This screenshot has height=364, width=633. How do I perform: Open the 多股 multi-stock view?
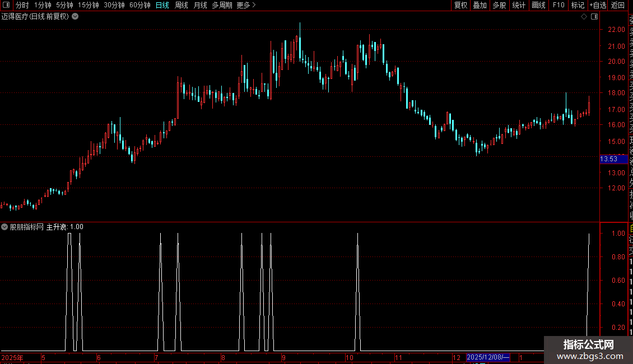click(499, 5)
